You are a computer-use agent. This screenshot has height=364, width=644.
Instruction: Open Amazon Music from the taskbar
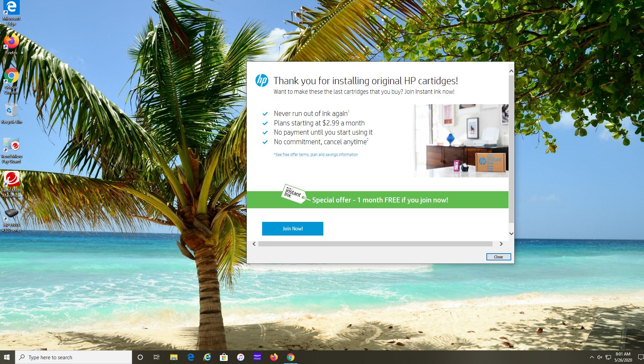tap(257, 357)
